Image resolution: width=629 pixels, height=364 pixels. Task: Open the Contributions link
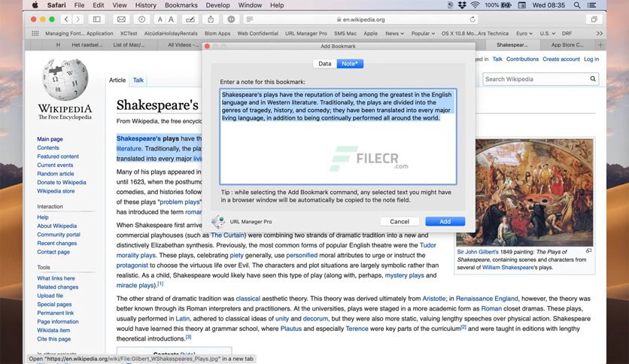pos(522,59)
